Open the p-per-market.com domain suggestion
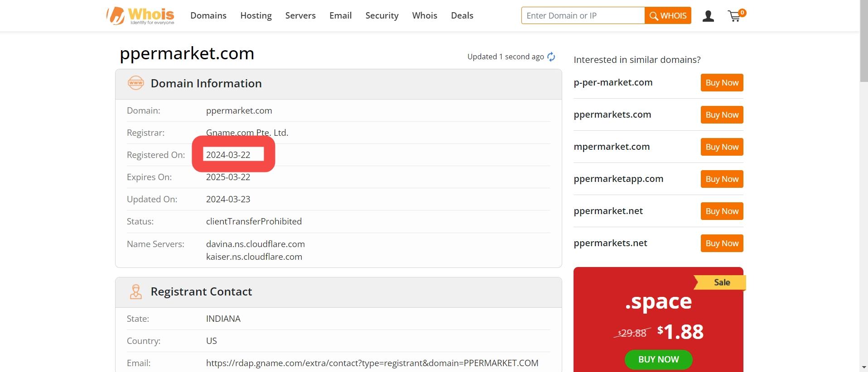Viewport: 868px width, 372px height. pos(613,82)
